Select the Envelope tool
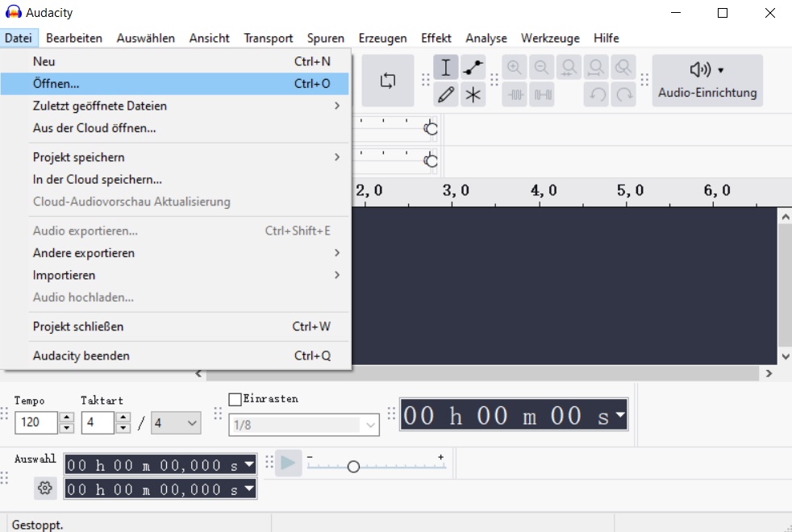792x532 pixels. 473,68
